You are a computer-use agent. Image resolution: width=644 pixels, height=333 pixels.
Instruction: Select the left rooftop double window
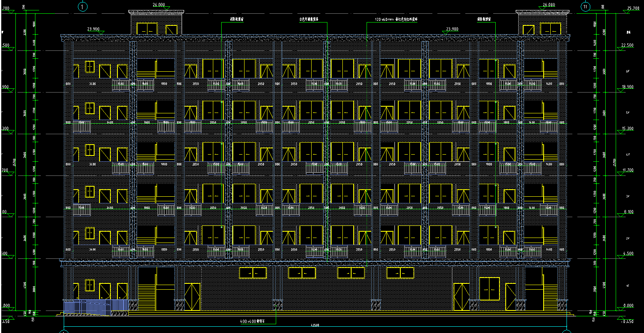click(147, 29)
